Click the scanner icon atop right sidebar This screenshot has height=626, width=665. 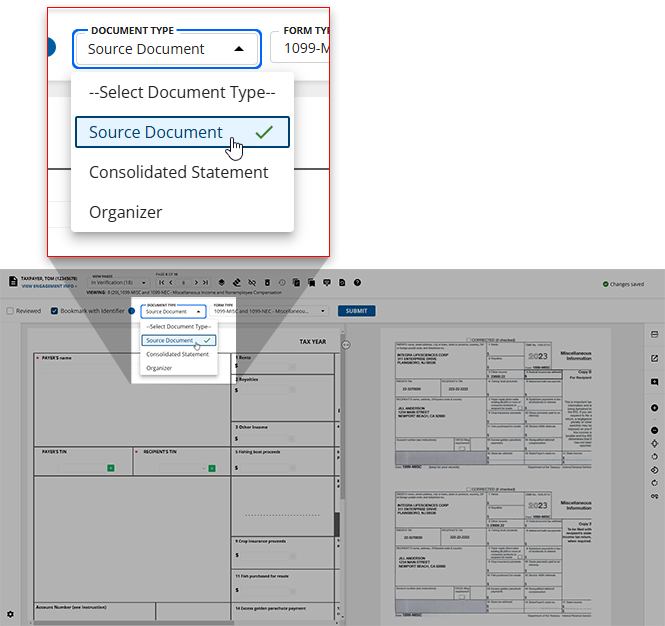coord(654,335)
